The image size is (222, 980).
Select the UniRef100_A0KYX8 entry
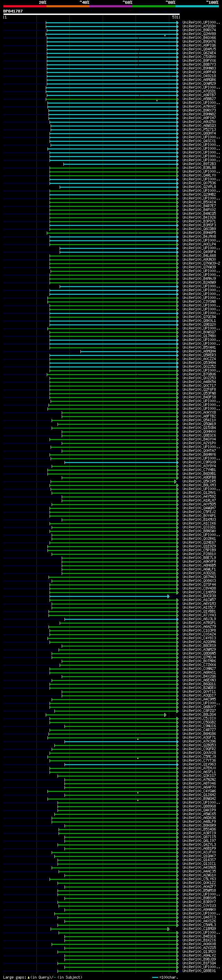[199, 413]
